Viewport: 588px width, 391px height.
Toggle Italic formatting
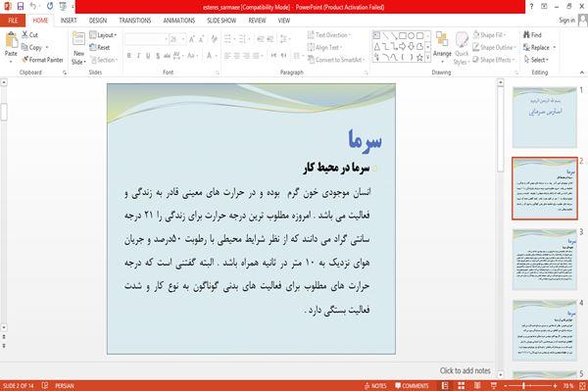pos(138,56)
